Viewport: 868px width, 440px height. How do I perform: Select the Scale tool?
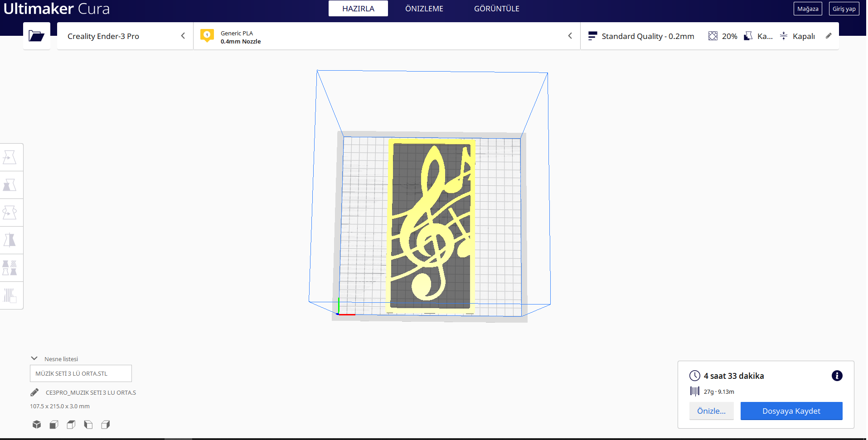pyautogui.click(x=11, y=184)
